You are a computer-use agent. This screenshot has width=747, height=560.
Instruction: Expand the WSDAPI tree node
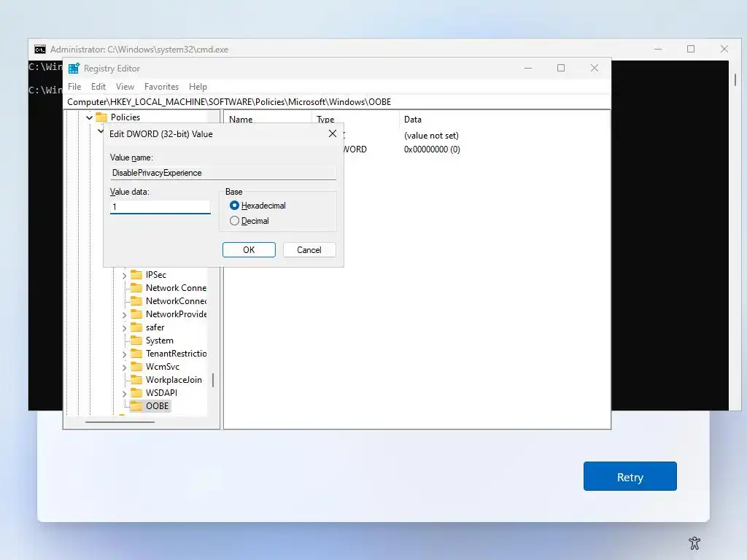coord(124,393)
